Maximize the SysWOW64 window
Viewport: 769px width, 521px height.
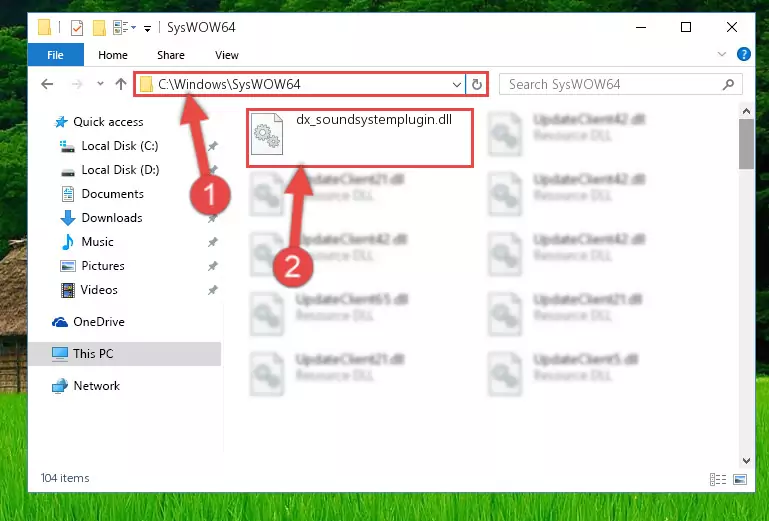[686, 27]
